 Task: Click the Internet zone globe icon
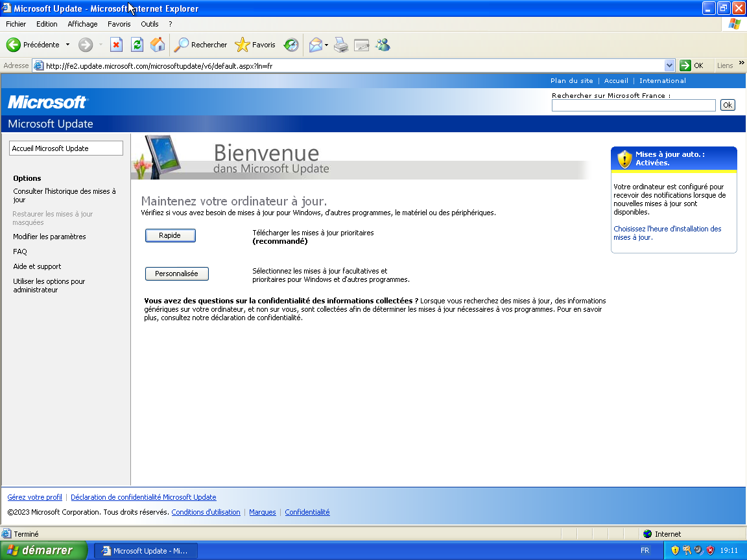(647, 534)
